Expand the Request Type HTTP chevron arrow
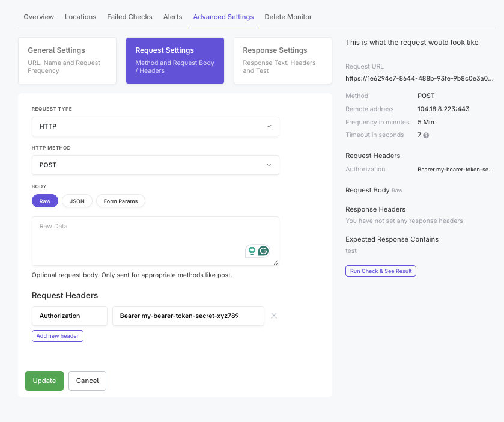 click(269, 126)
